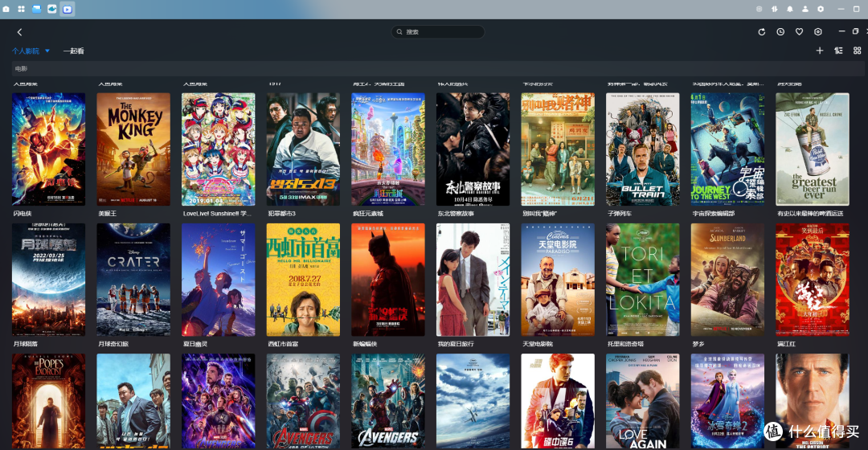
Task: Open system settings gear in tray
Action: point(821,9)
